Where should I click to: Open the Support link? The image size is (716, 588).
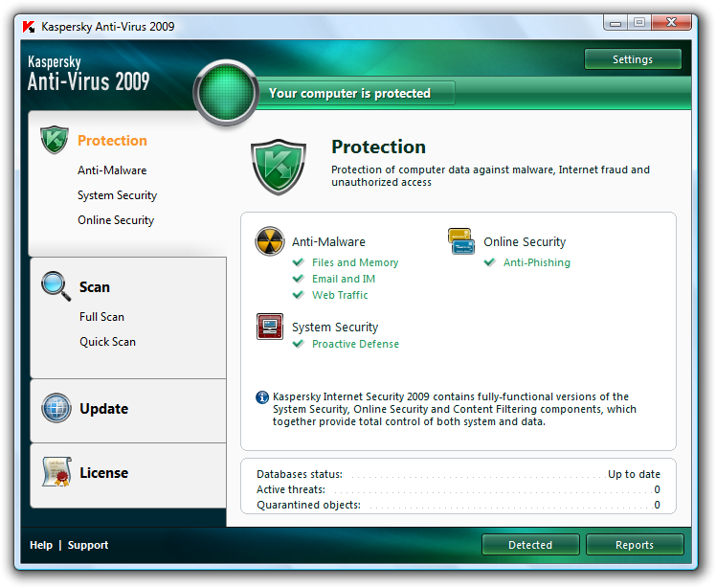[88, 545]
